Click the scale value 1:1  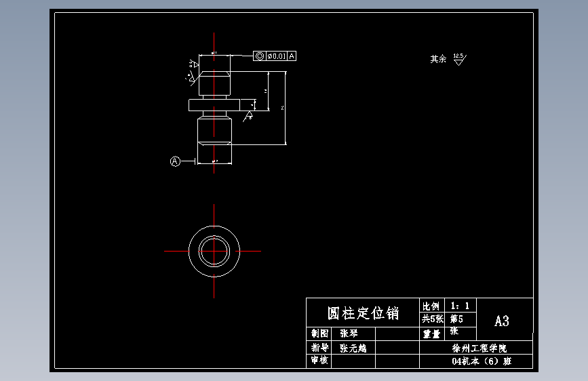pos(460,306)
